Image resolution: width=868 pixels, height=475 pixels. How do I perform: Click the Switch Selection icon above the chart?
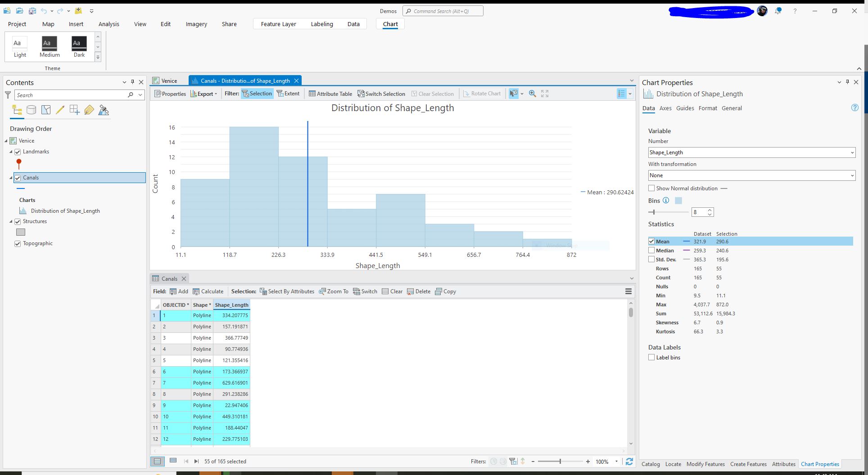(x=381, y=94)
